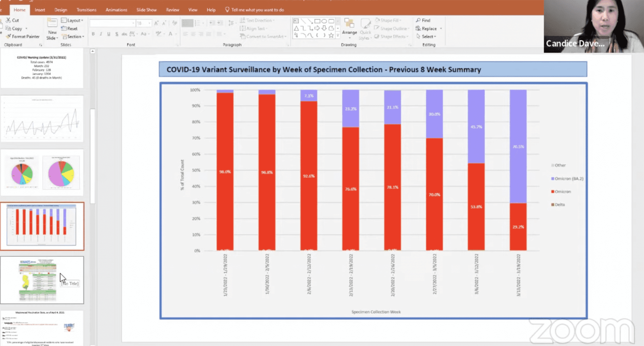The width and height of the screenshot is (644, 346).
Task: Switch to the Animations tab
Action: (x=116, y=10)
